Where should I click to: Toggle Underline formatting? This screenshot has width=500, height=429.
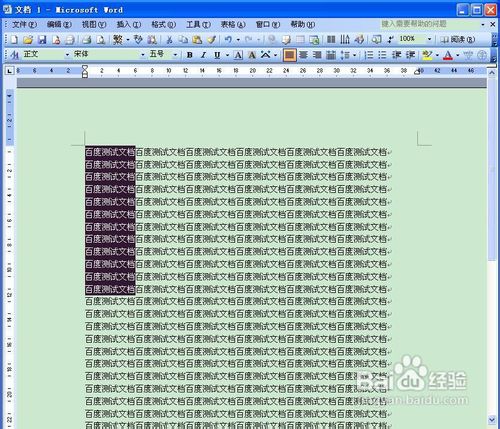click(x=217, y=55)
